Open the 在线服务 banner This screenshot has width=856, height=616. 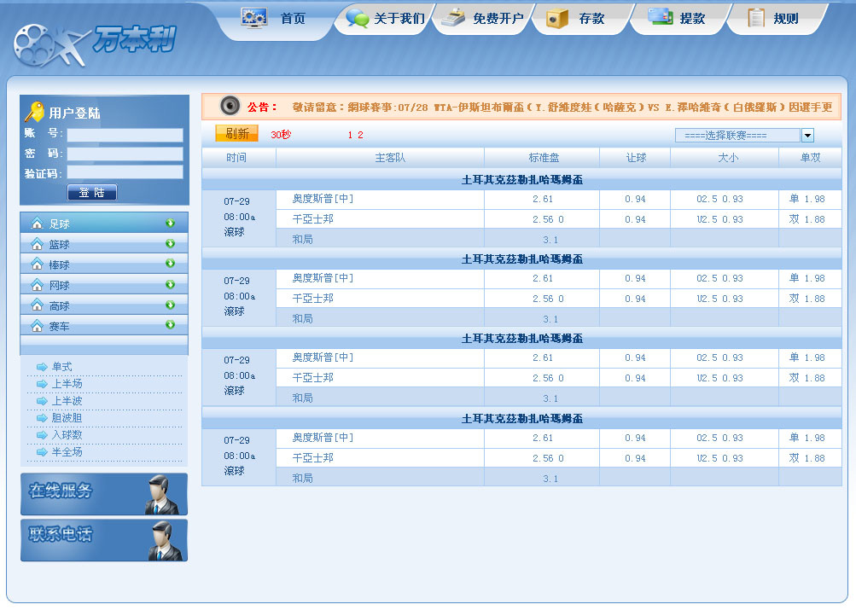click(104, 494)
